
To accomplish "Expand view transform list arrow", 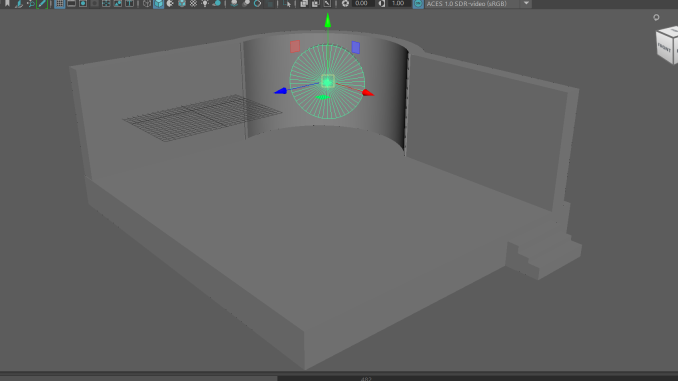I will (526, 3).
